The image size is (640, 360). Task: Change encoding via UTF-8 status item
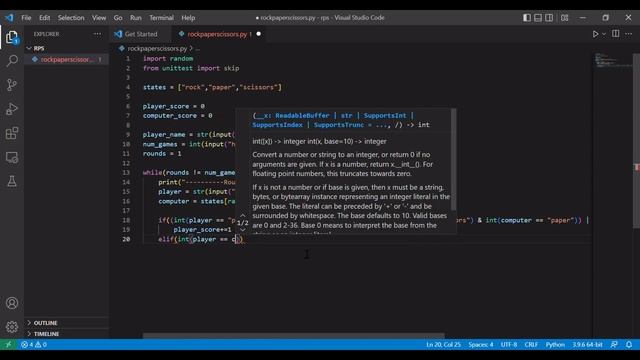(509, 344)
